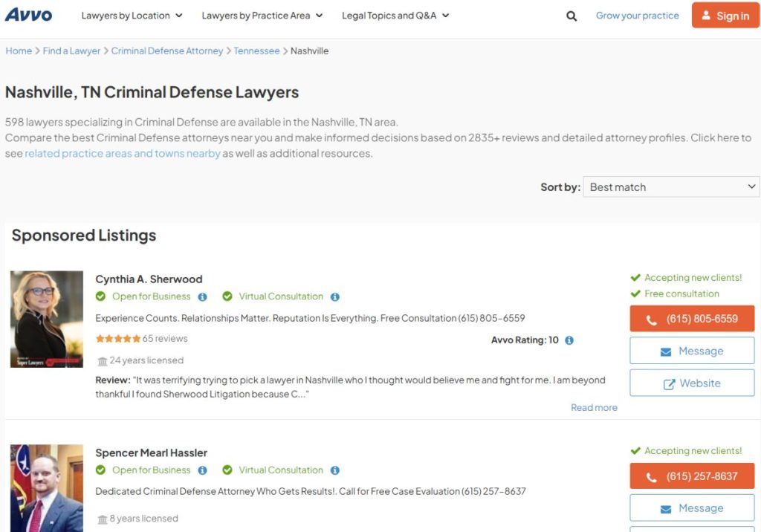
Task: Click the green check beside Cynthia's Open for Business
Action: click(x=100, y=296)
